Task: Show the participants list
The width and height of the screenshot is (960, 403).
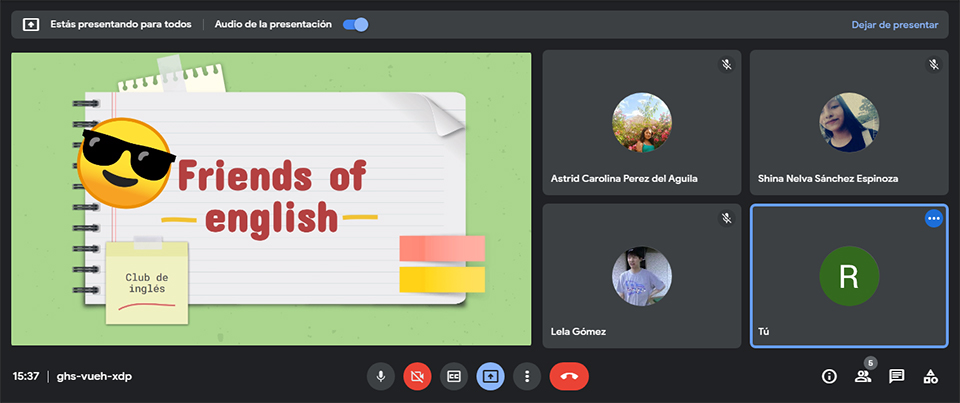Action: pos(862,377)
